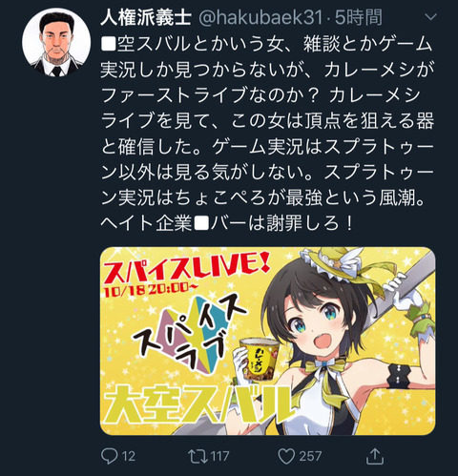The image size is (458, 476).
Task: Expand tweet options with the chevron arrow
Action: point(430,16)
